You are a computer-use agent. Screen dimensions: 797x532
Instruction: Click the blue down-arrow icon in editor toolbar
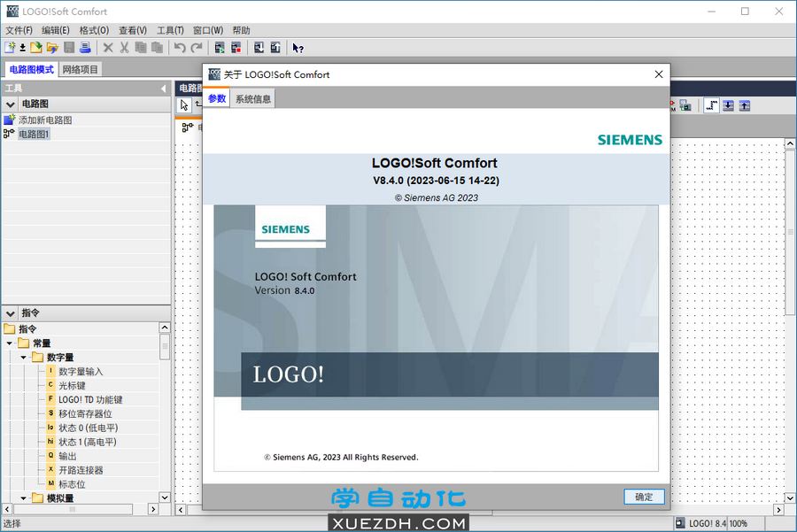729,105
